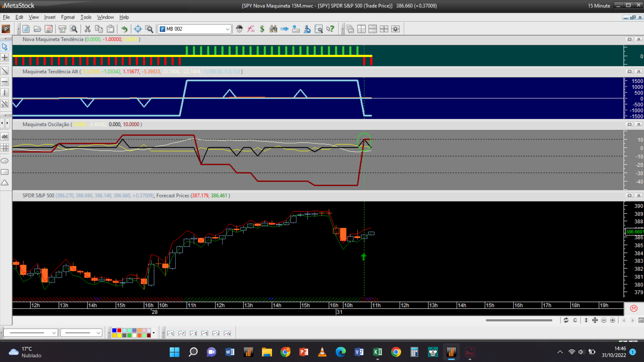Maximize the Maquineta Oscilação pane
The width and height of the screenshot is (644, 362).
pyautogui.click(x=630, y=124)
